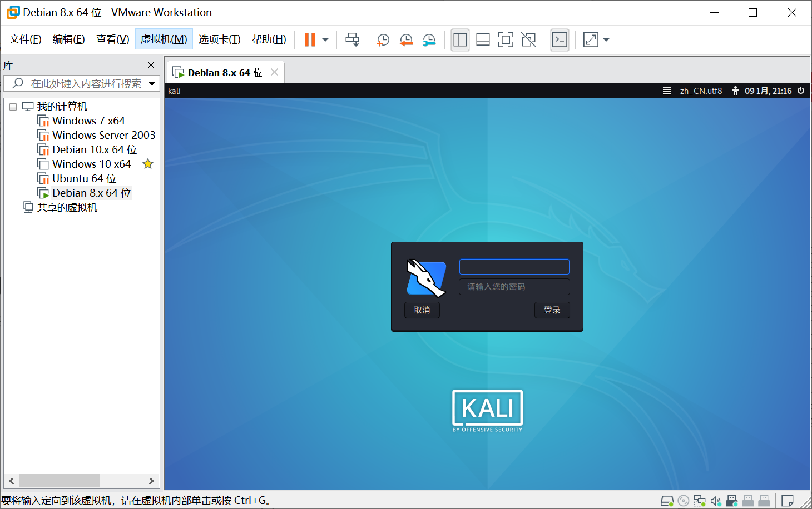
Task: Click the 登录 button
Action: pyautogui.click(x=552, y=310)
